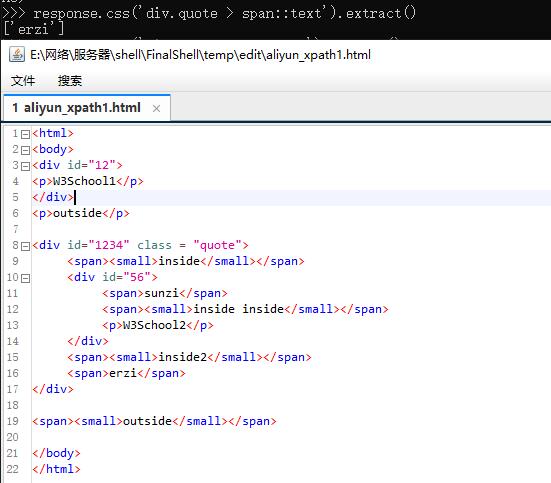This screenshot has width=551, height=483.
Task: Click the closing </div> on line 14
Action: click(x=88, y=341)
